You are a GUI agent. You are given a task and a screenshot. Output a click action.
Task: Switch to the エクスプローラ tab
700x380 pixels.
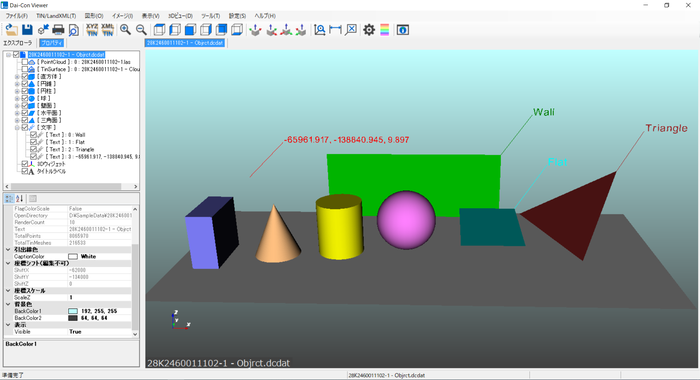tap(18, 43)
